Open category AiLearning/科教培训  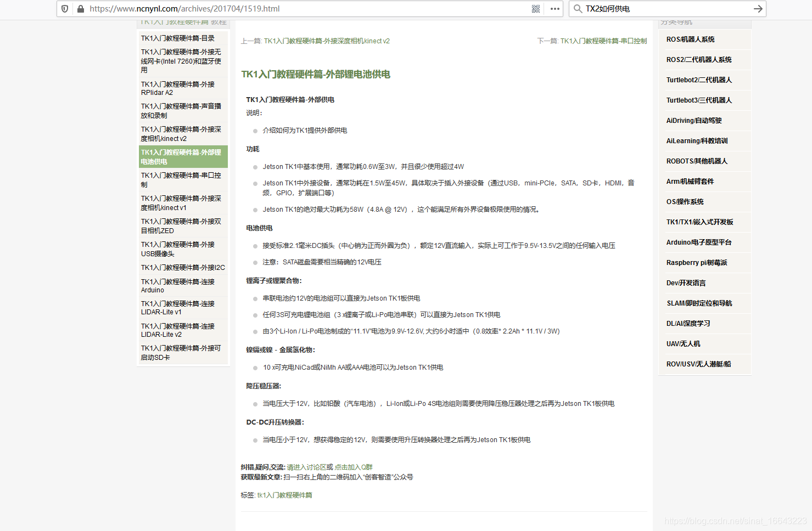tap(697, 141)
